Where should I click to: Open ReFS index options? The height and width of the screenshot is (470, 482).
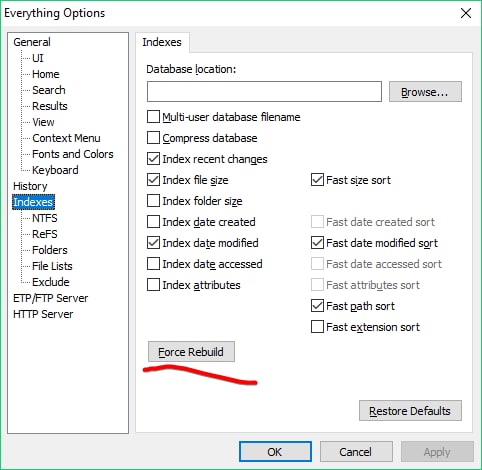[45, 234]
